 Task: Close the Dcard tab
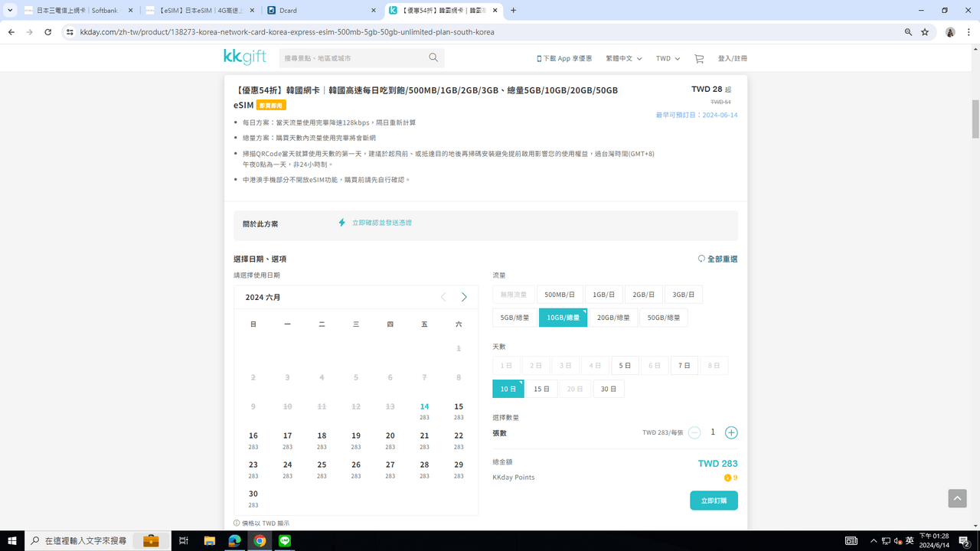point(374,11)
